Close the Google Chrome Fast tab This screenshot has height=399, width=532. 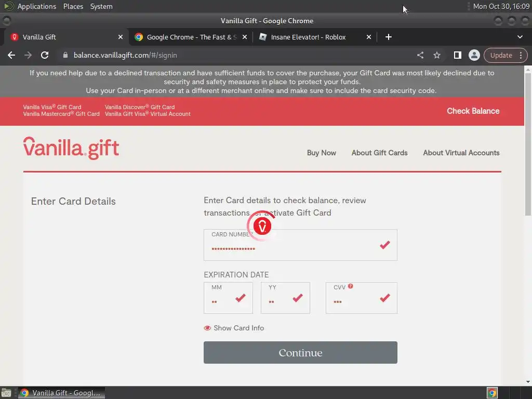tap(245, 37)
